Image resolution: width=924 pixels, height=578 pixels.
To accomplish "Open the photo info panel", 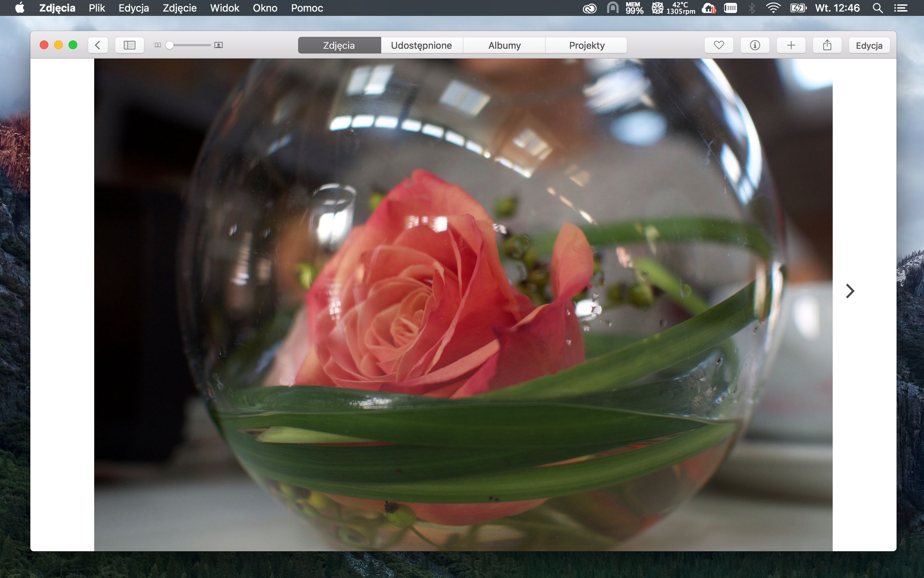I will (755, 45).
